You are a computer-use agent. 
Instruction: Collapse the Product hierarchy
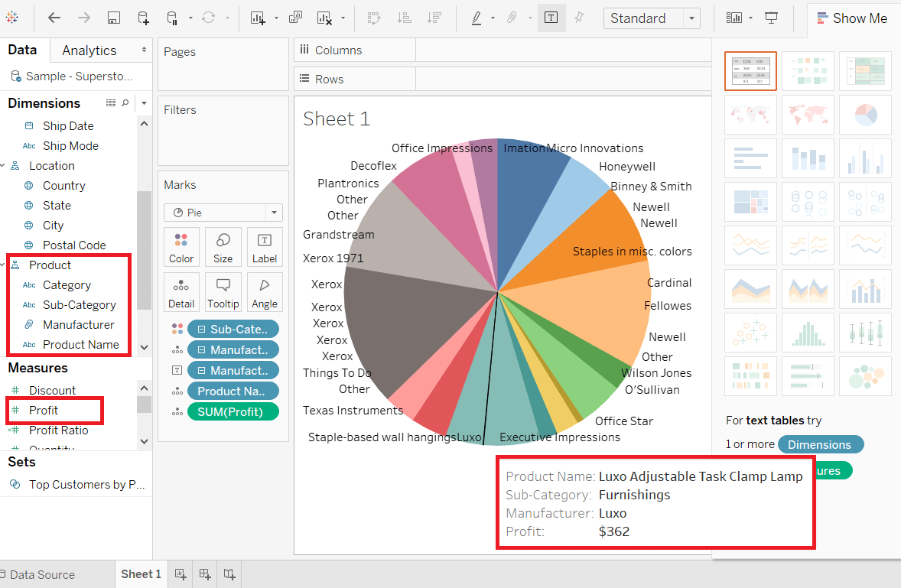3,265
